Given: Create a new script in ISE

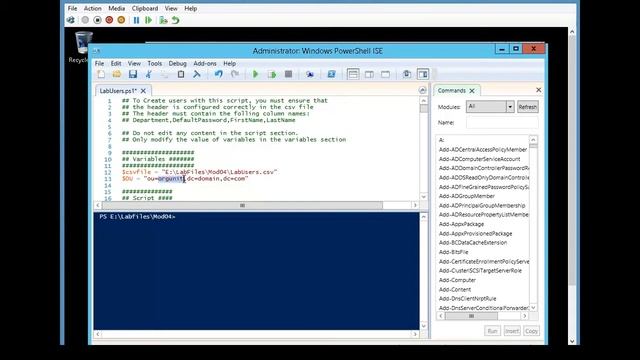Looking at the screenshot, I should coord(101,74).
